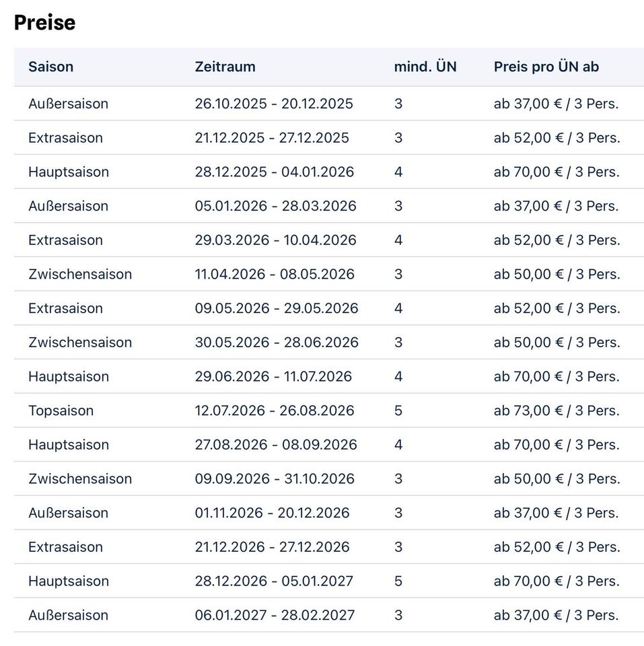Click date range 29.03.2026 - 10.04.2026
644x646 pixels.
pyautogui.click(x=275, y=240)
